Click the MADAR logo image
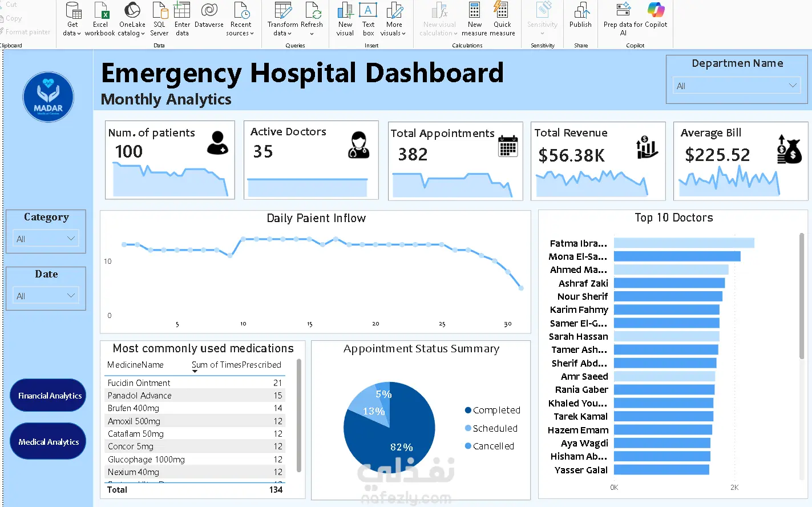This screenshot has width=812, height=507. pyautogui.click(x=49, y=97)
